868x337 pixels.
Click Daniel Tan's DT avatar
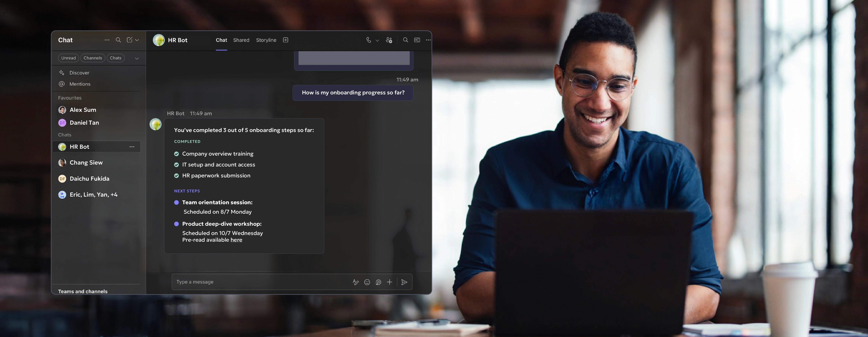coord(62,123)
